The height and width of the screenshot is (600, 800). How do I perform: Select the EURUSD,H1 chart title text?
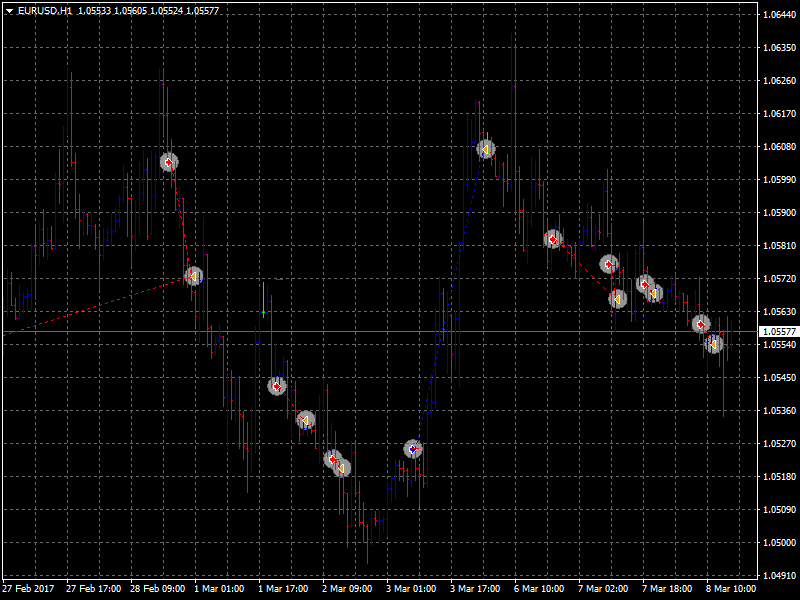[45, 11]
